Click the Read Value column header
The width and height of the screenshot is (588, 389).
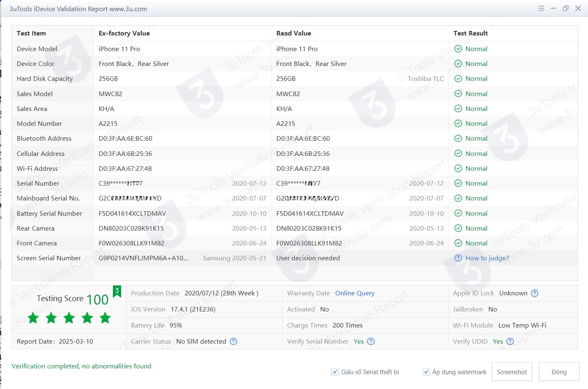pos(293,33)
